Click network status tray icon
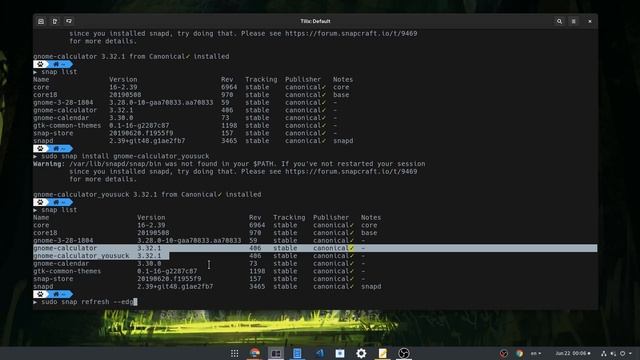Image resolution: width=640 pixels, height=360 pixels. coord(604,353)
